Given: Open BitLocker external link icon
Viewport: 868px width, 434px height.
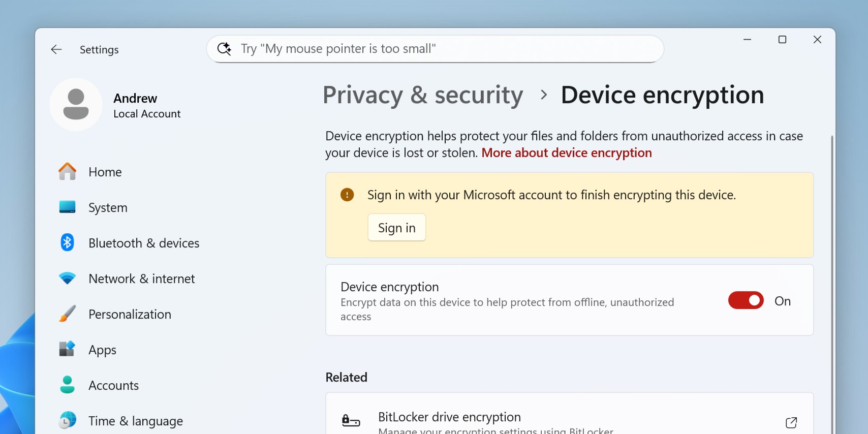Looking at the screenshot, I should pos(791,422).
